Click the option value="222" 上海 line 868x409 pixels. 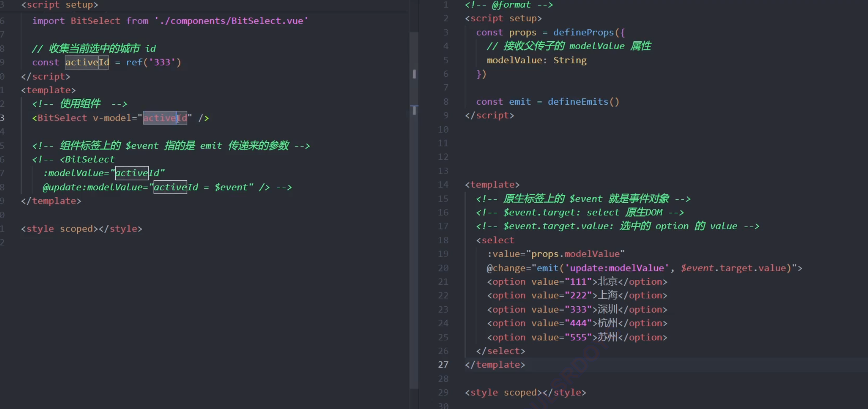pos(577,296)
